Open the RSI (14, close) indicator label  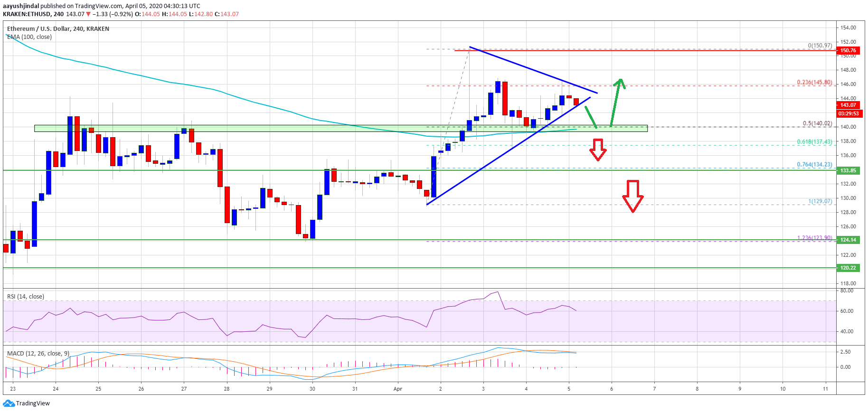tap(26, 297)
